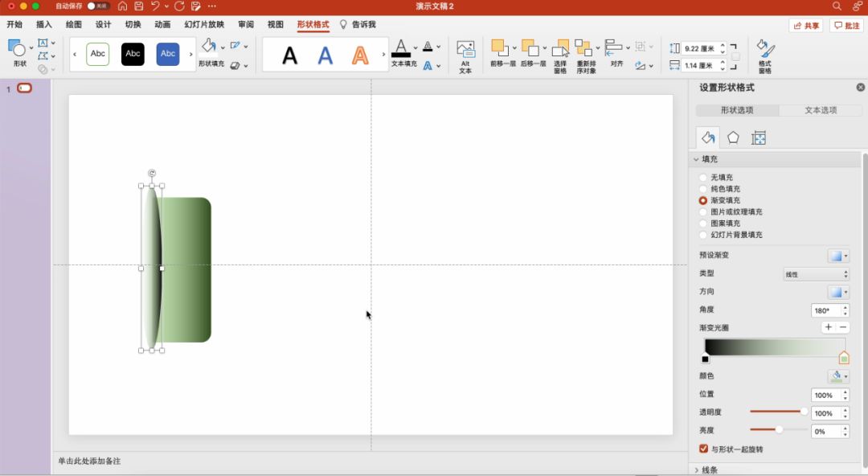The image size is (868, 476).
Task: Select the Pattern fill radio option
Action: [x=703, y=224]
